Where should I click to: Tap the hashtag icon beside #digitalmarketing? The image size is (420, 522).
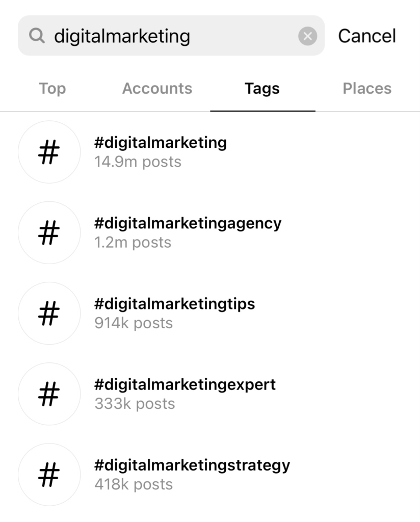(49, 152)
